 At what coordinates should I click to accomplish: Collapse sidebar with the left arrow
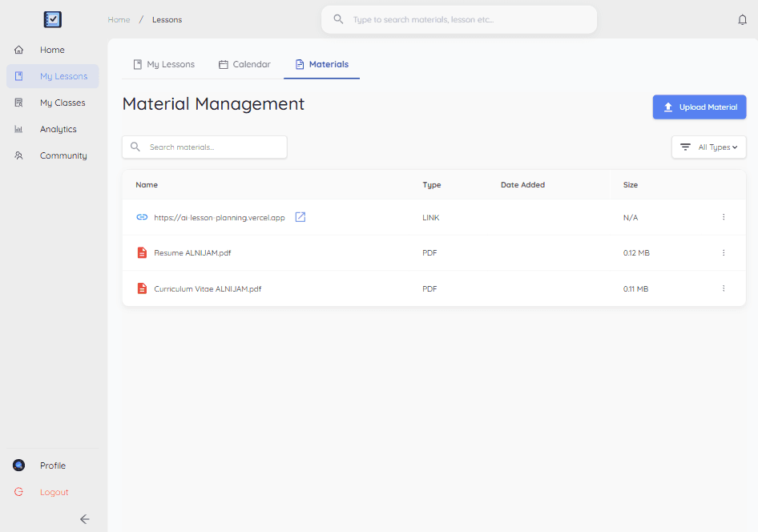coord(84,518)
